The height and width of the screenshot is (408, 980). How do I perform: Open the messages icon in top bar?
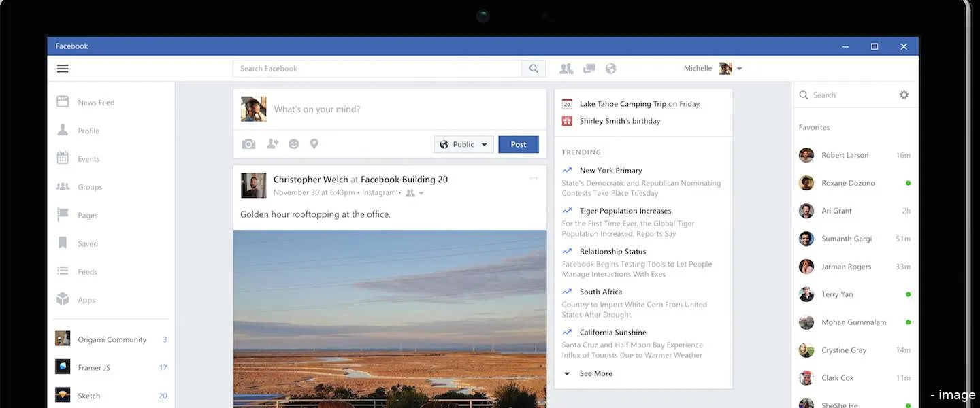coord(589,68)
